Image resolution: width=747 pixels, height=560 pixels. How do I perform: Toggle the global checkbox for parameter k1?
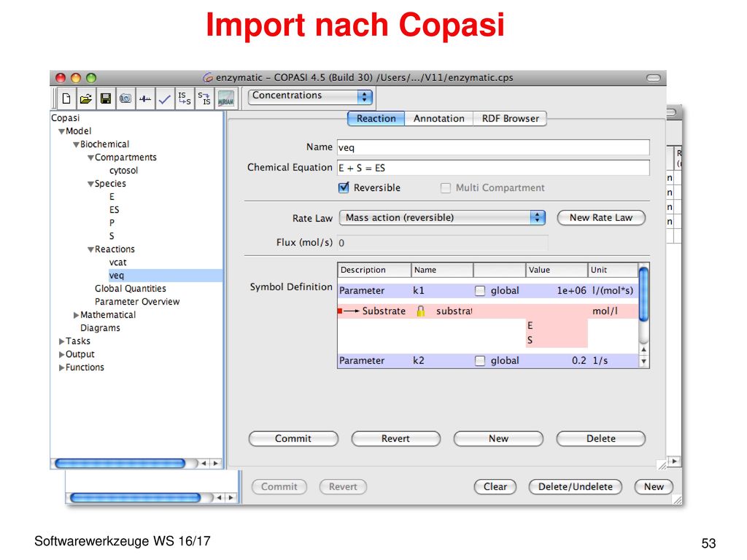(480, 290)
